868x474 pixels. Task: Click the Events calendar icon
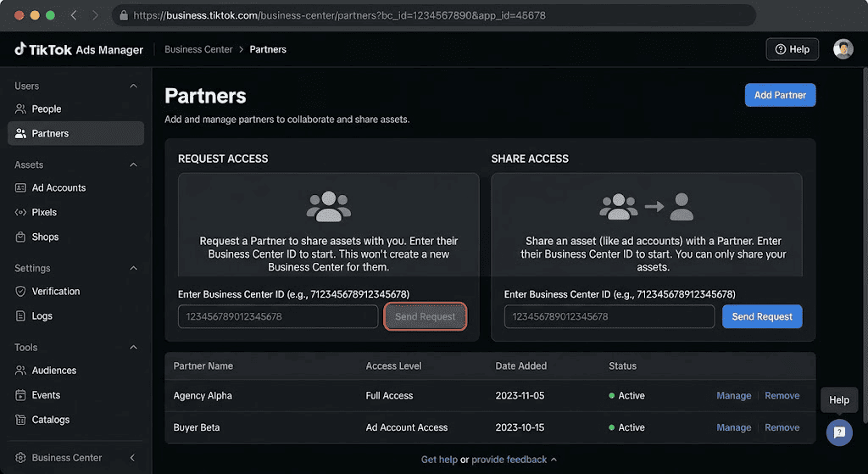click(x=20, y=395)
